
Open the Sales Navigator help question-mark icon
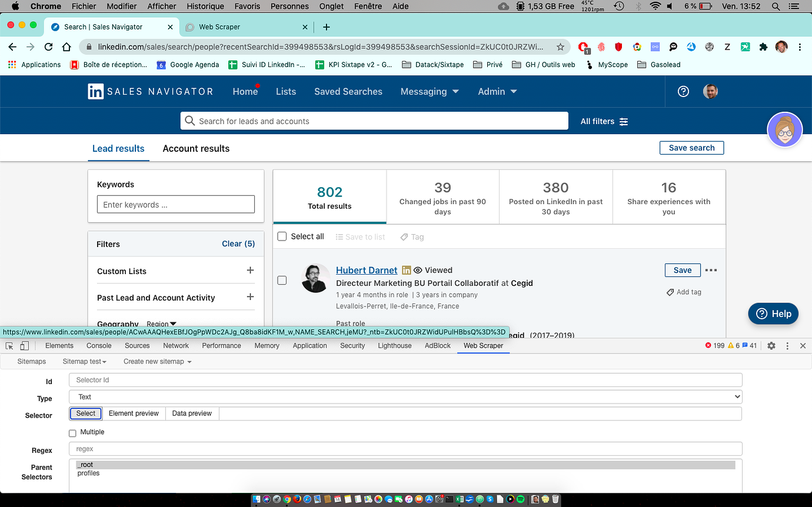tap(683, 91)
